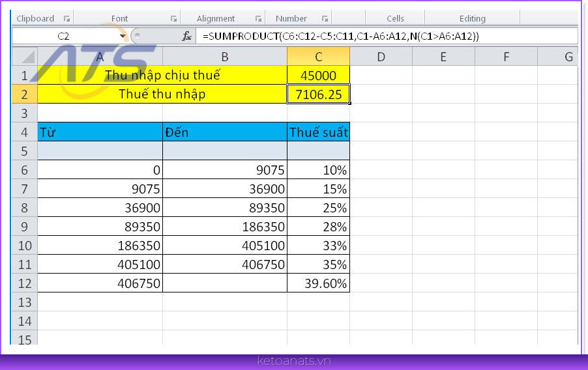588x370 pixels.
Task: Select row 3 header
Action: point(25,113)
